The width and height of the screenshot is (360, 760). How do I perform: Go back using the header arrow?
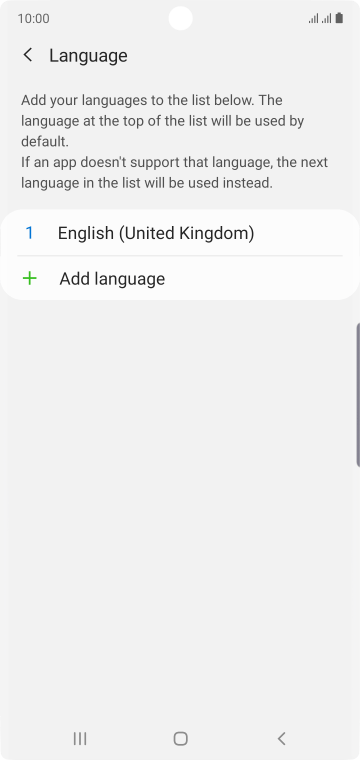[x=28, y=55]
